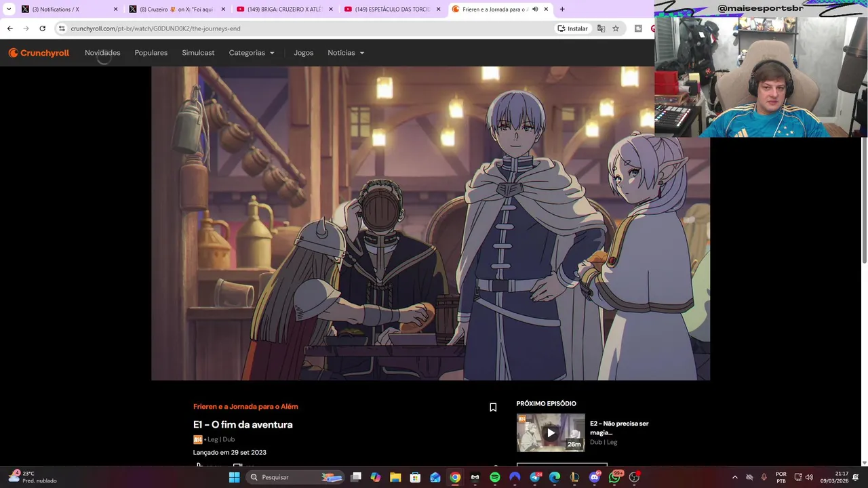868x488 pixels.
Task: Open the Simulcast section
Action: tap(198, 53)
